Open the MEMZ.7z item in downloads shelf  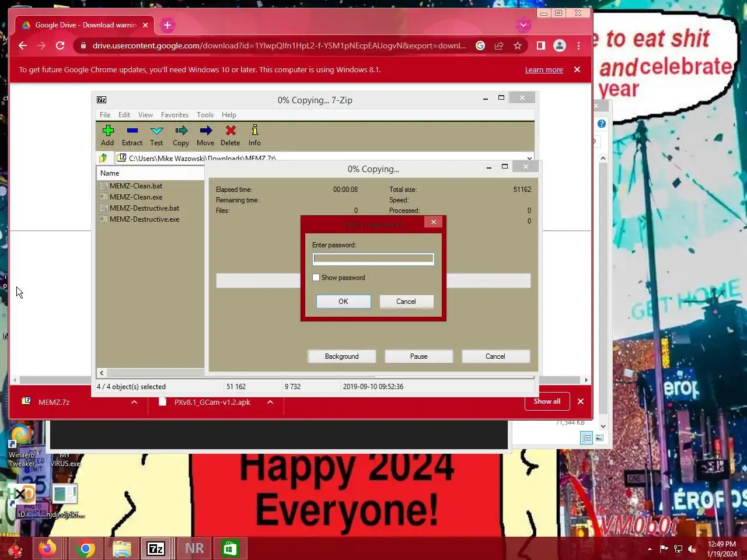pos(54,402)
